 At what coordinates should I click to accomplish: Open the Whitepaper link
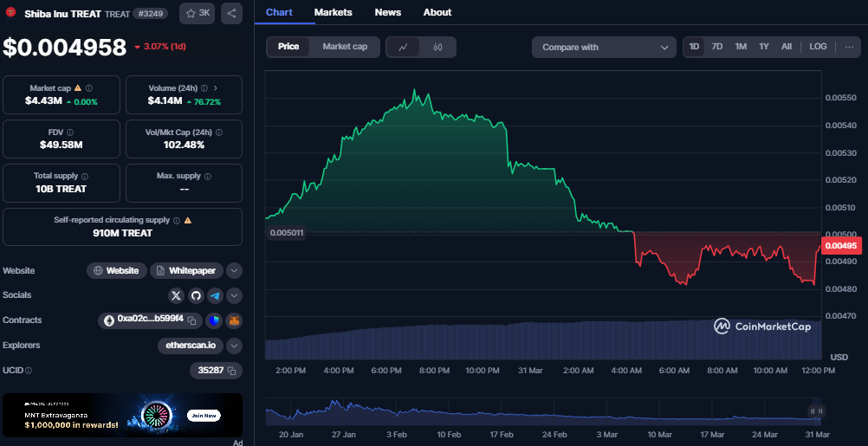[186, 270]
